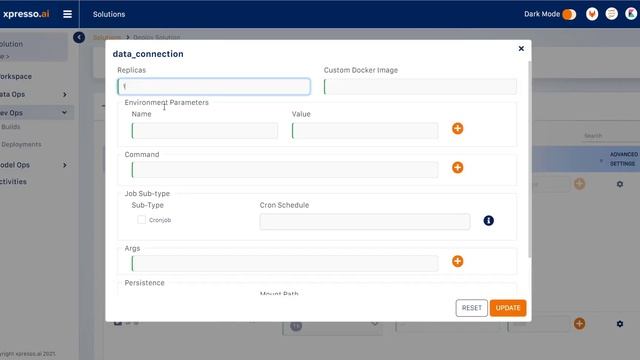Image resolution: width=640 pixels, height=360 pixels.
Task: Focus the Environment Parameters Value field
Action: 365,131
